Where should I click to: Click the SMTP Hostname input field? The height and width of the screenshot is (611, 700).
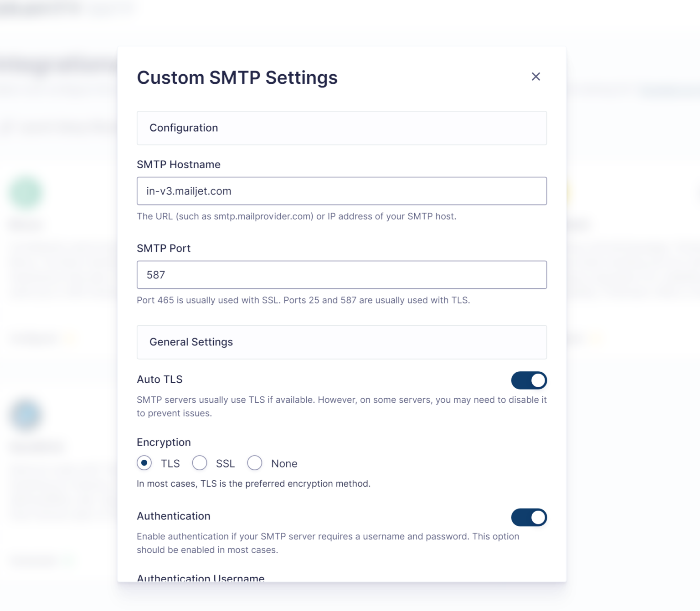click(x=342, y=191)
